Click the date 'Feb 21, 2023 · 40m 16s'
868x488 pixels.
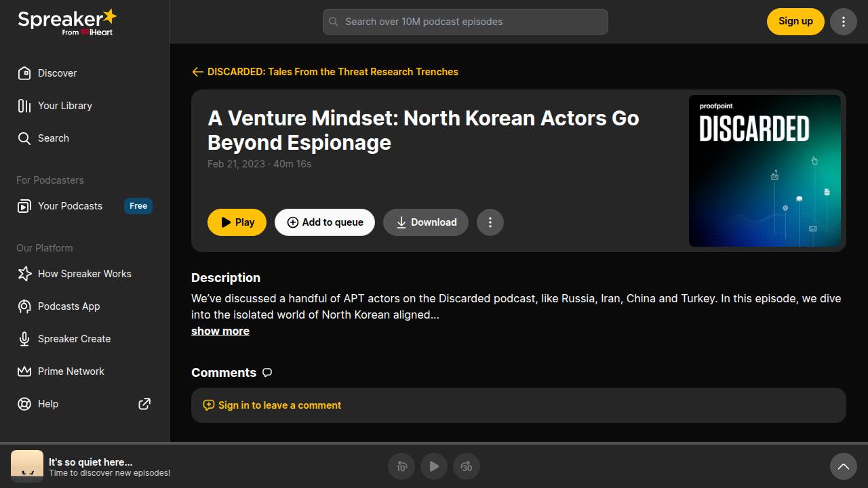(x=260, y=164)
